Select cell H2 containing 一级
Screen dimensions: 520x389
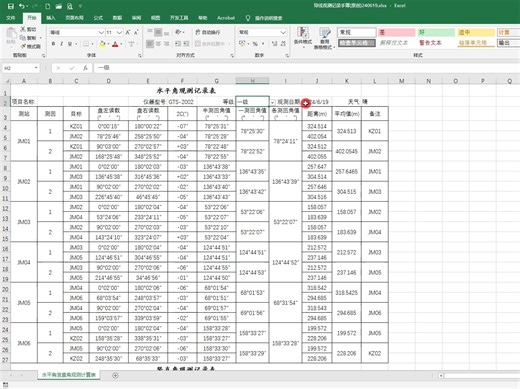click(252, 102)
